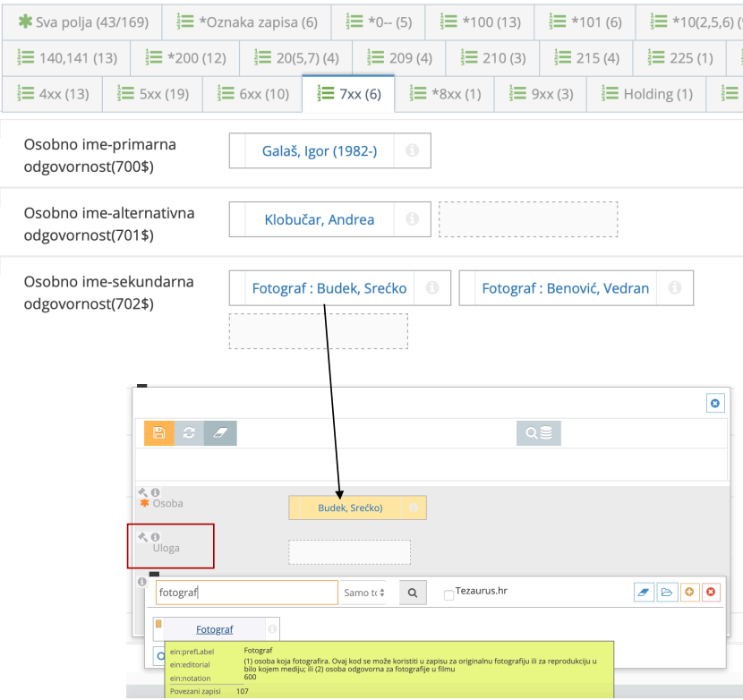Click the search-databases icon in the popup
The width and height of the screenshot is (743, 700).
(x=537, y=433)
